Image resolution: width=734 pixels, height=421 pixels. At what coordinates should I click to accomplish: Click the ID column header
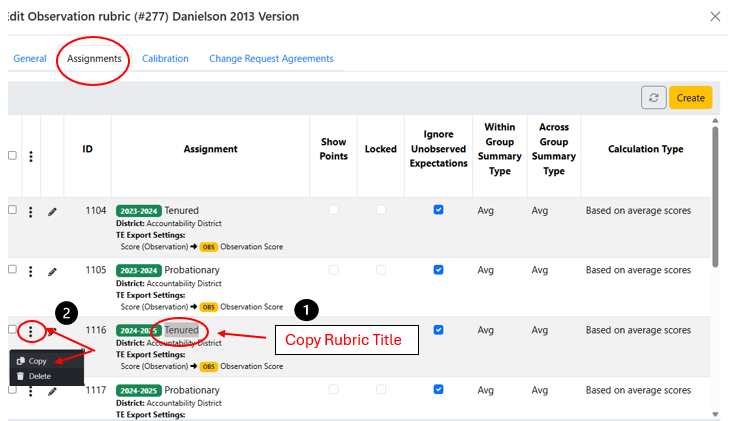88,149
